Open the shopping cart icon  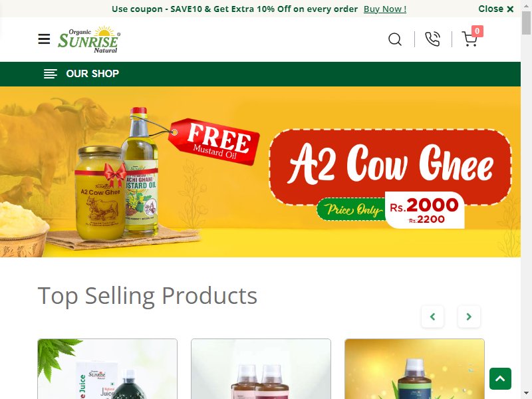pos(469,39)
